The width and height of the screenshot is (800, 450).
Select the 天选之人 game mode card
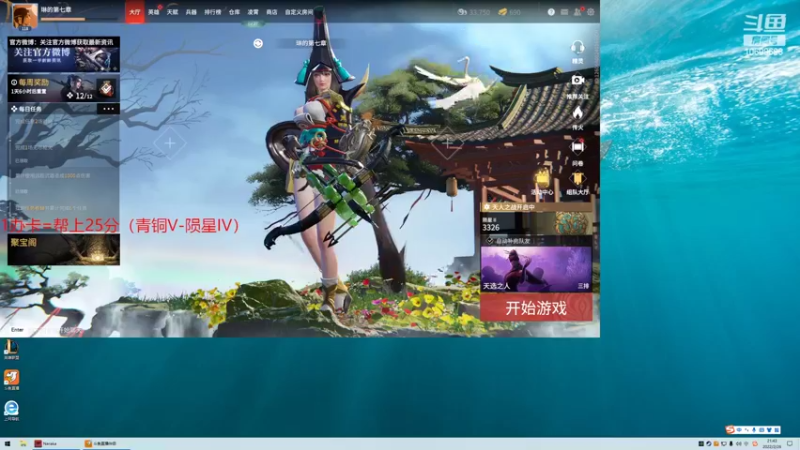click(536, 269)
